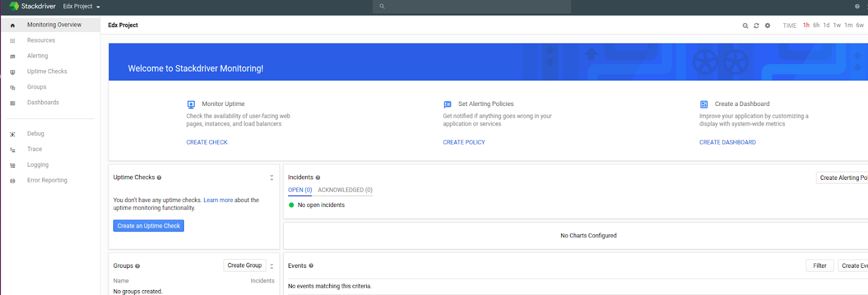Open settings gear icon near TIME
This screenshot has width=868, height=295.
(x=768, y=26)
